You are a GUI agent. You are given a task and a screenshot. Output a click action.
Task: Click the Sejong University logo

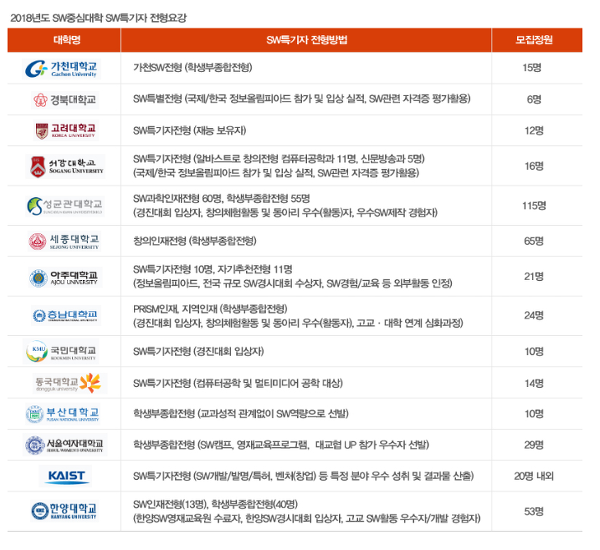pyautogui.click(x=64, y=241)
